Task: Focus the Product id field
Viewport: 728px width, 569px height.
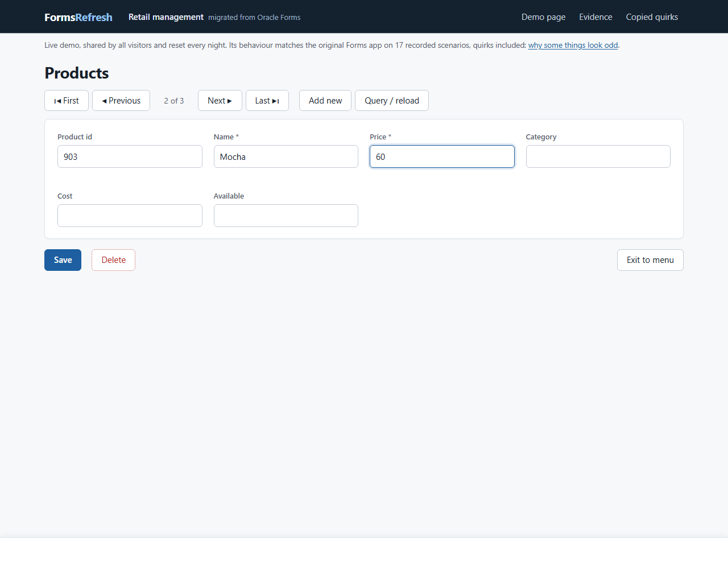Action: pyautogui.click(x=130, y=156)
